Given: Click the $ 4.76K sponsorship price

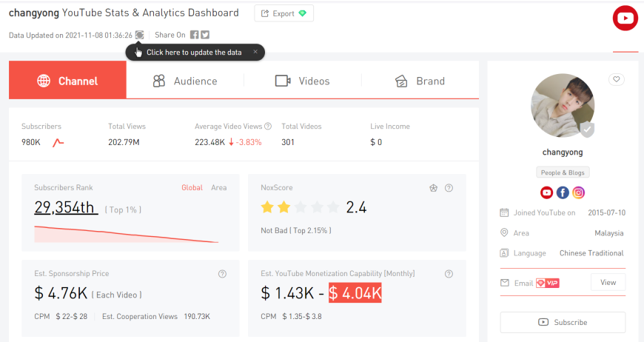Looking at the screenshot, I should [61, 293].
